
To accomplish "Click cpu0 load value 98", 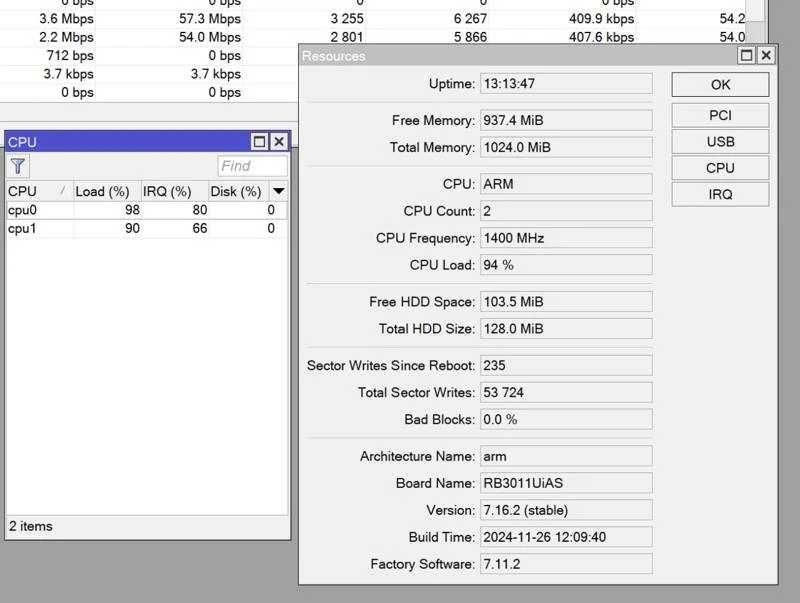I will [x=132, y=210].
